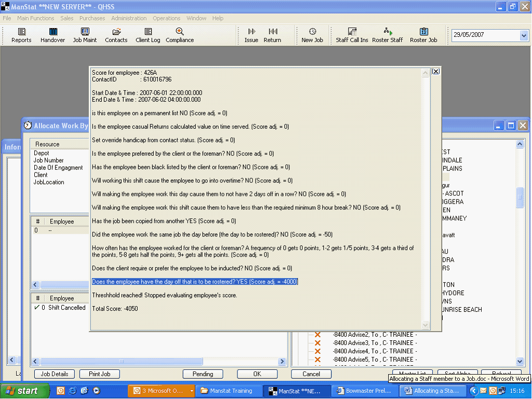Click the Issue toolbar icon

pos(251,35)
